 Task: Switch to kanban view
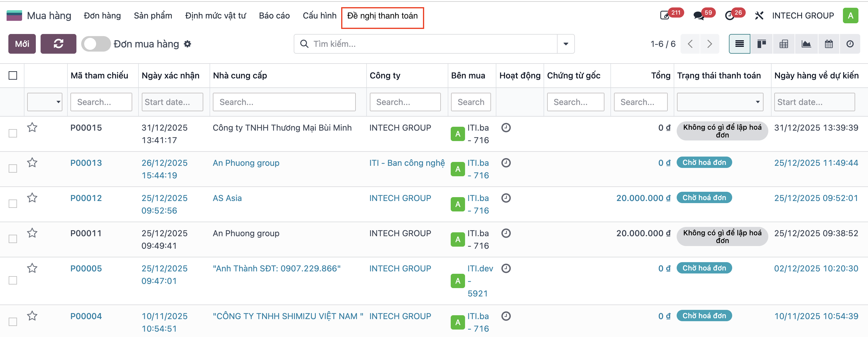pyautogui.click(x=761, y=44)
